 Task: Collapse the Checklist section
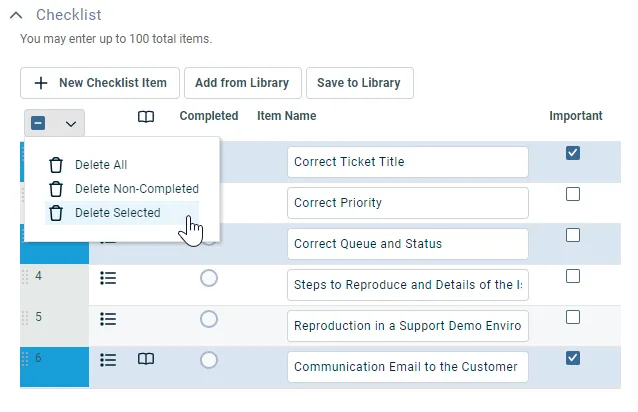pos(17,16)
